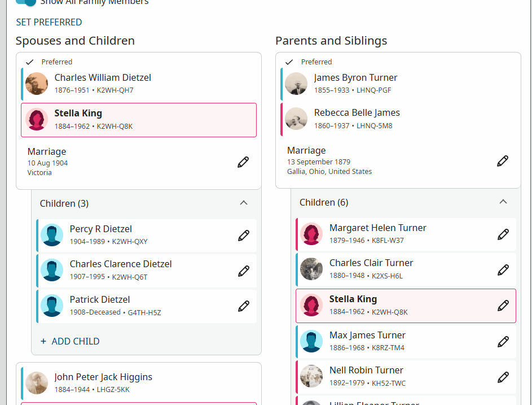Select the name Margaret Helen Turner
The width and height of the screenshot is (532, 405).
(378, 228)
